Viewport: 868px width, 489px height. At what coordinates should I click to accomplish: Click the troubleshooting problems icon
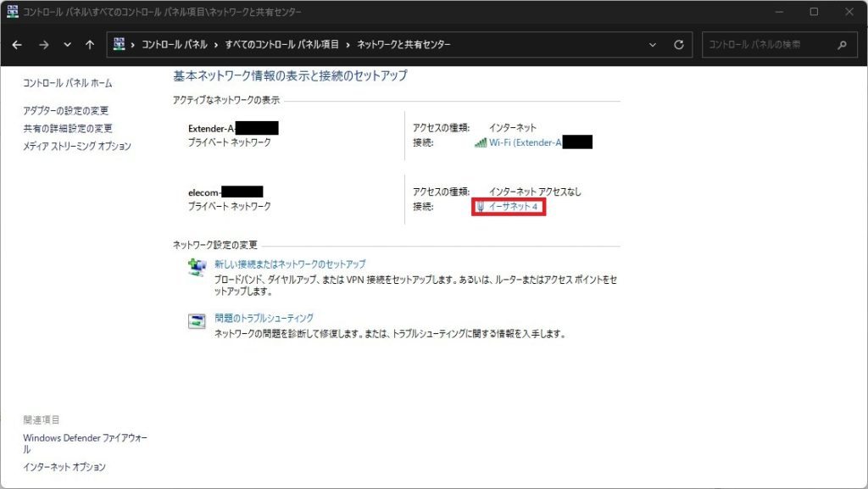[197, 321]
